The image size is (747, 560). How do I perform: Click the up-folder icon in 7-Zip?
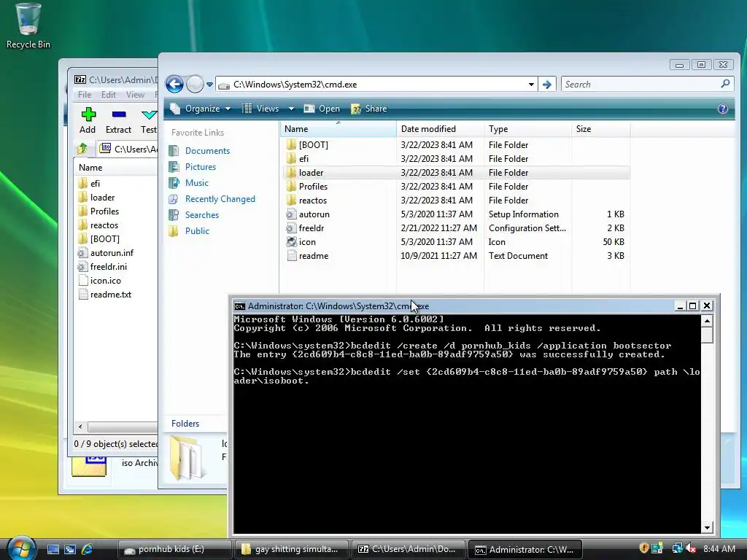(82, 149)
